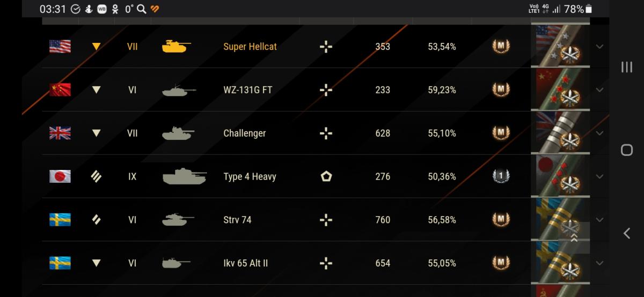Click the Challenger mastery badge icon

pos(501,133)
